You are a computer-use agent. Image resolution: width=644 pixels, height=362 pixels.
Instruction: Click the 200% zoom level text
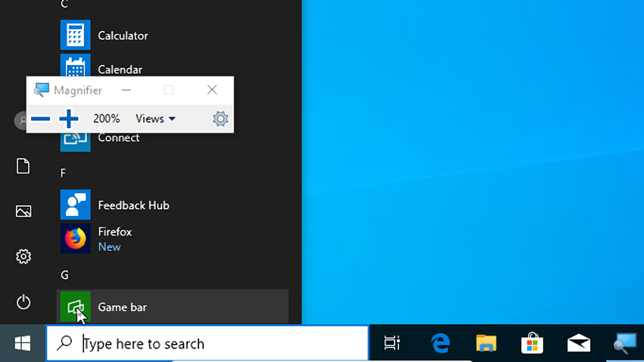tap(106, 119)
